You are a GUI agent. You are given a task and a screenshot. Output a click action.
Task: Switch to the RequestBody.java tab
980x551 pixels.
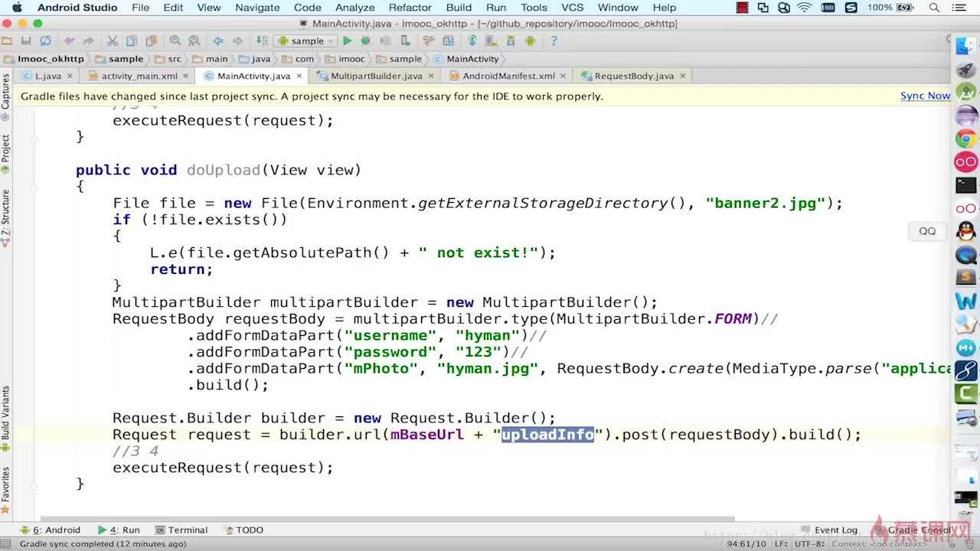click(634, 76)
